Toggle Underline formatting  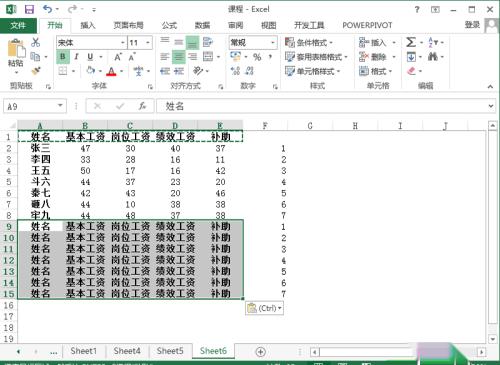(x=90, y=57)
